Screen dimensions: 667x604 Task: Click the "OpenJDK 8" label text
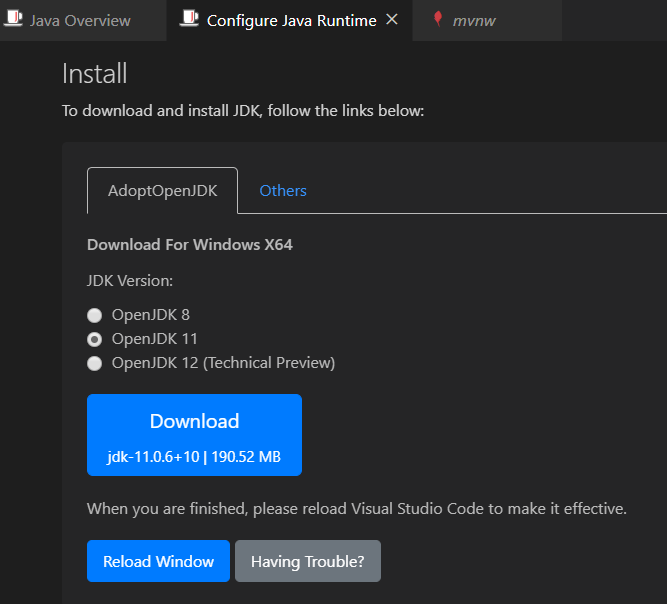(x=151, y=315)
